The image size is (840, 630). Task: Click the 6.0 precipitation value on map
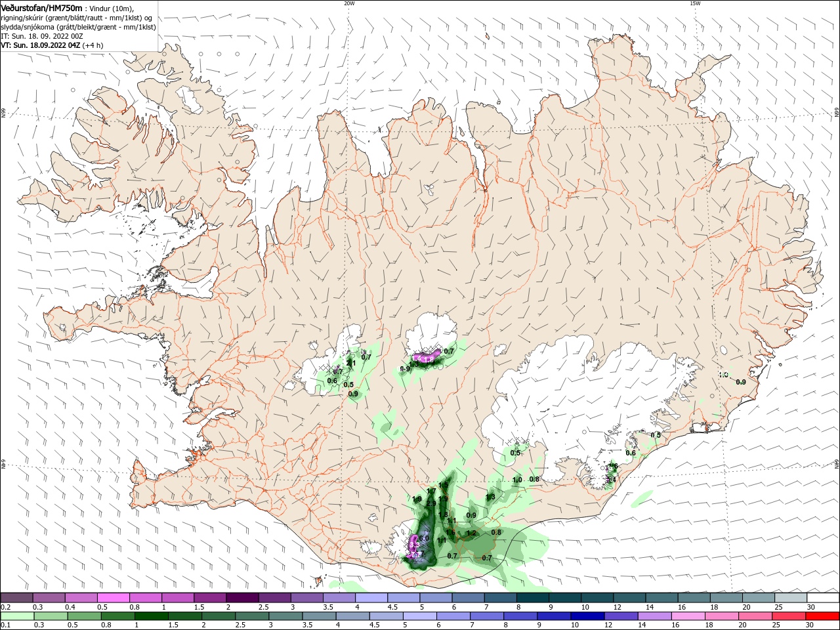[424, 538]
